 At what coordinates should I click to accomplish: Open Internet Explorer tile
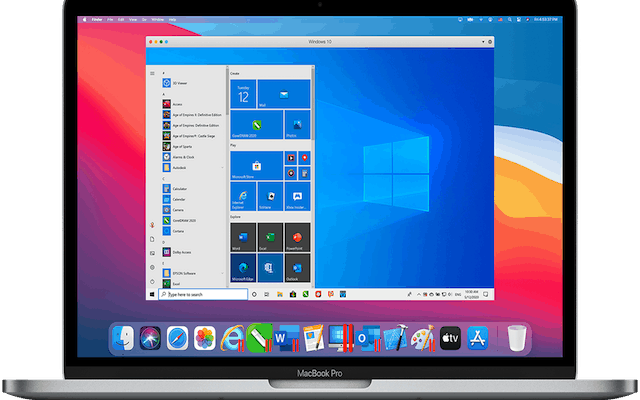(243, 196)
